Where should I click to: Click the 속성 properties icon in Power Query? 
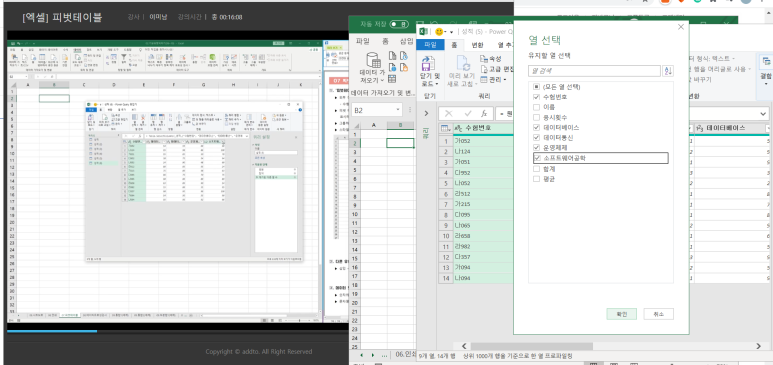[x=484, y=59]
